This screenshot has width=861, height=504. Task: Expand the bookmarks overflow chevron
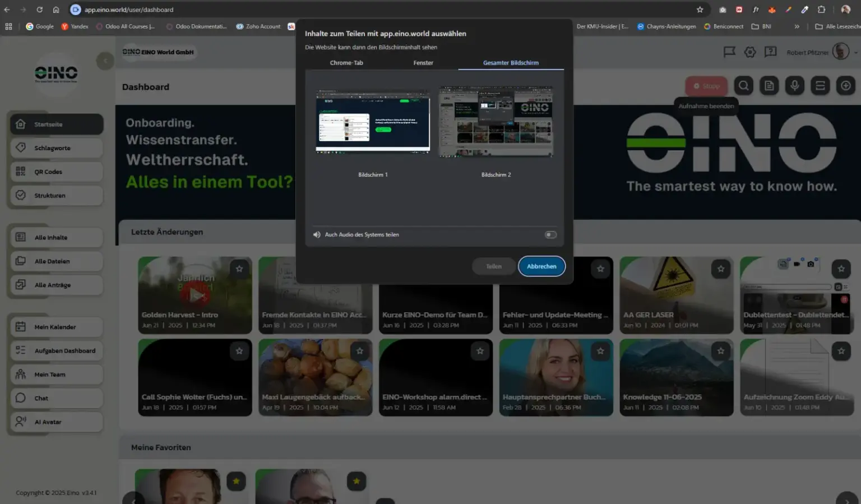pyautogui.click(x=797, y=26)
